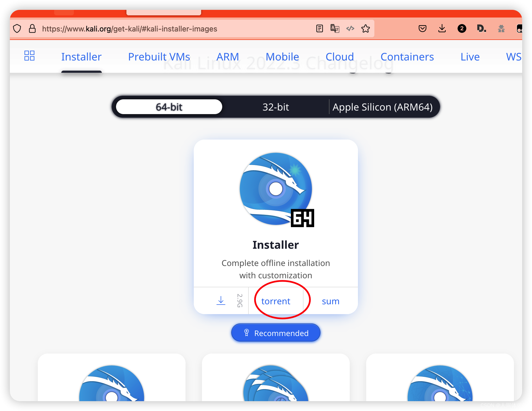Open the Prebuilt VMs nav tab
This screenshot has width=532, height=411.
[x=159, y=57]
